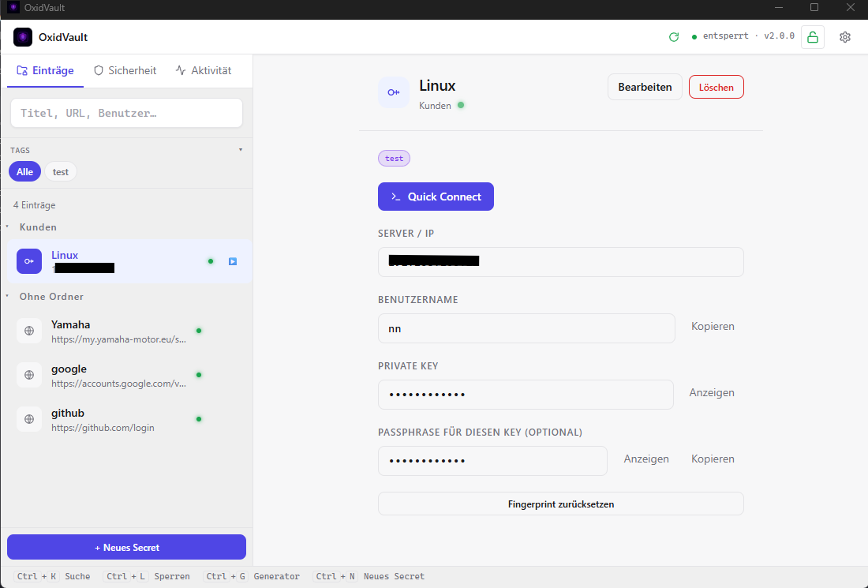Click the red Löschen button

point(716,87)
